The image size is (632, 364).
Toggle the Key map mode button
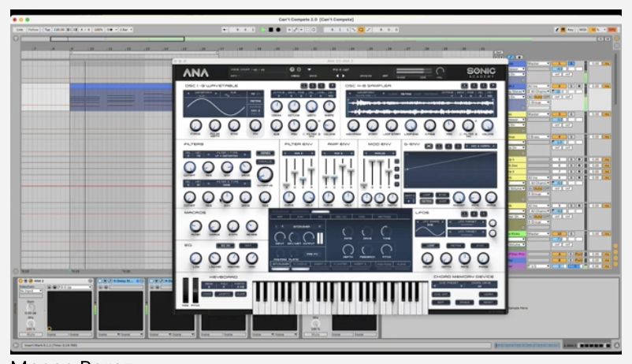[571, 30]
